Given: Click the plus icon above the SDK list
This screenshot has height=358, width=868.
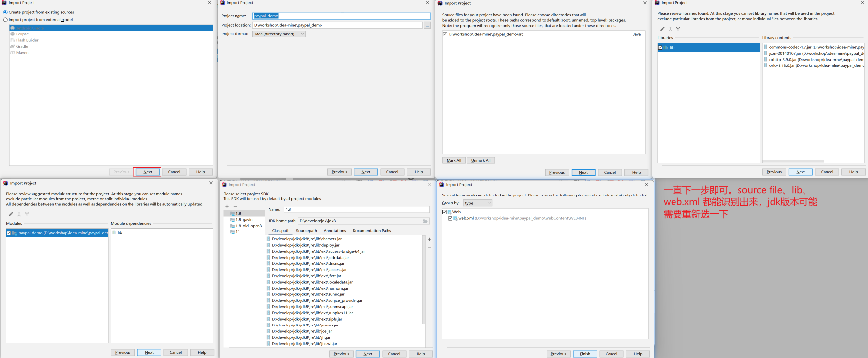Looking at the screenshot, I should click(x=227, y=206).
